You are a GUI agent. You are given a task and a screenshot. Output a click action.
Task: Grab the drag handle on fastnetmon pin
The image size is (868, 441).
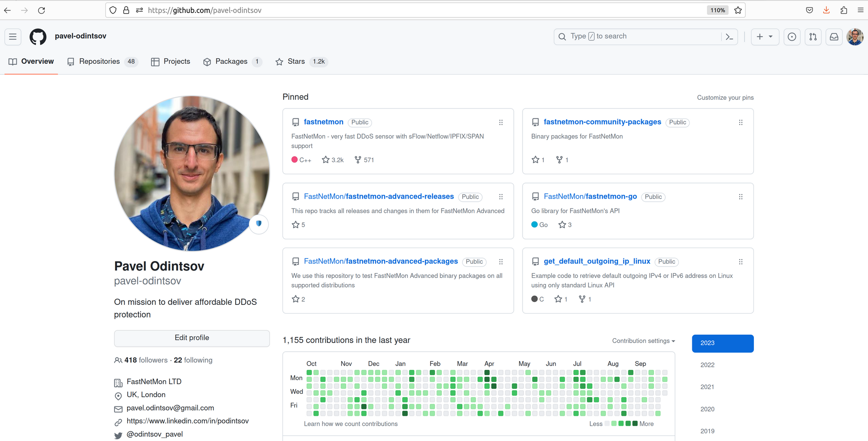[x=501, y=123]
